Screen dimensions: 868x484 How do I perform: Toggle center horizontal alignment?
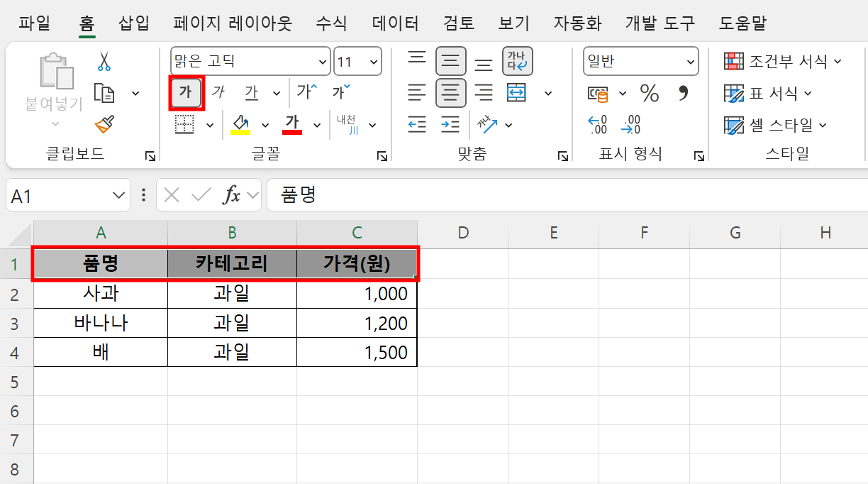click(450, 93)
